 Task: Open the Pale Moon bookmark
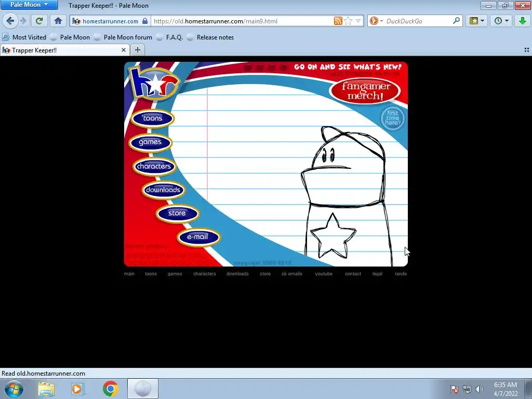point(70,37)
